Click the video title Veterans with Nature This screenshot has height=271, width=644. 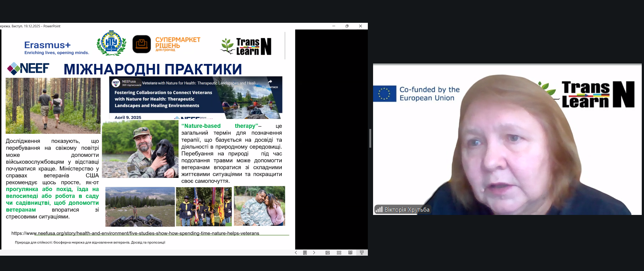(x=200, y=83)
